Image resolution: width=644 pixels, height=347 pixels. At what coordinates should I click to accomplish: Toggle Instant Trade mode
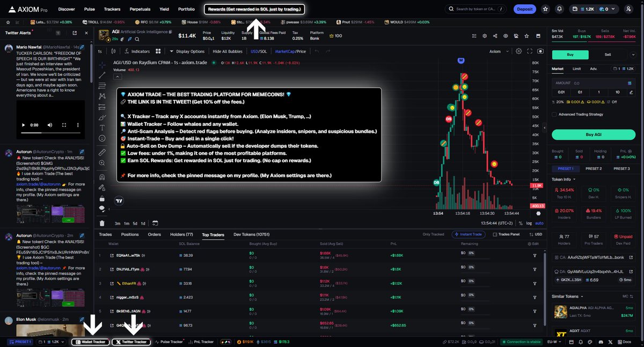pos(470,234)
